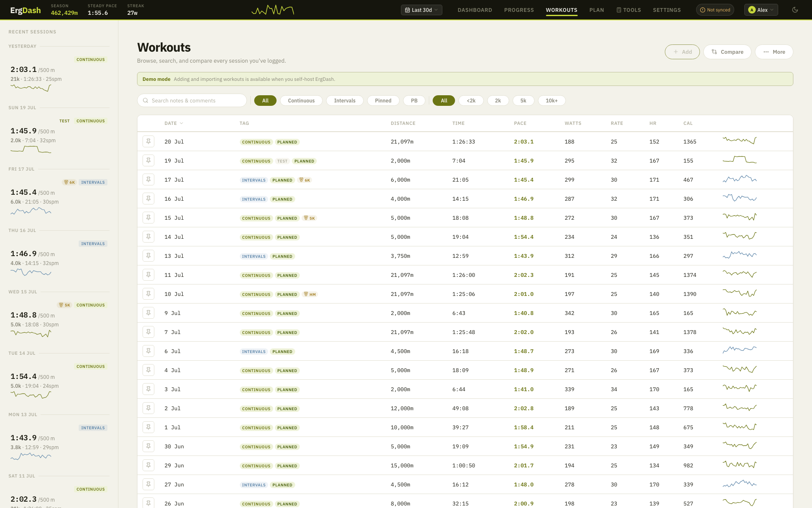Open Fri 17 Jul 1:45.4 recent session
The image size is (812, 508).
pyautogui.click(x=59, y=197)
